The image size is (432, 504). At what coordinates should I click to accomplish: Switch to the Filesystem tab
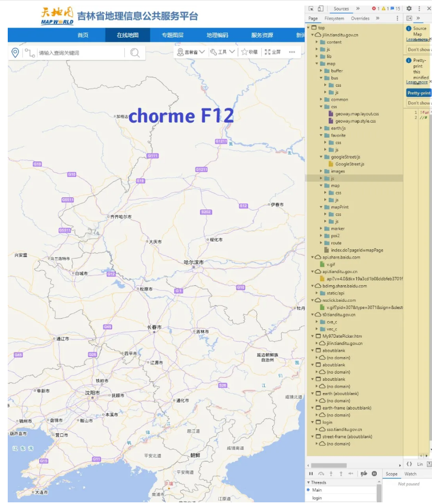tap(334, 18)
